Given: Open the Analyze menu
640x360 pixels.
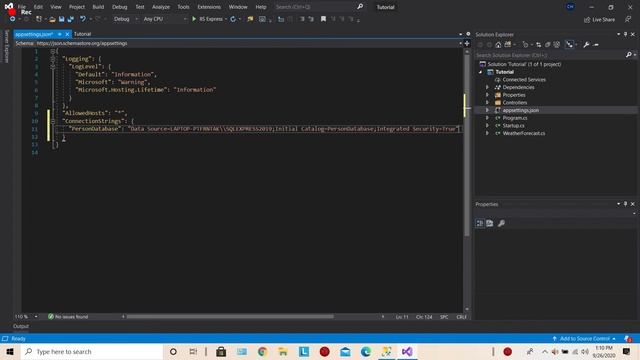Looking at the screenshot, I should pos(161,7).
